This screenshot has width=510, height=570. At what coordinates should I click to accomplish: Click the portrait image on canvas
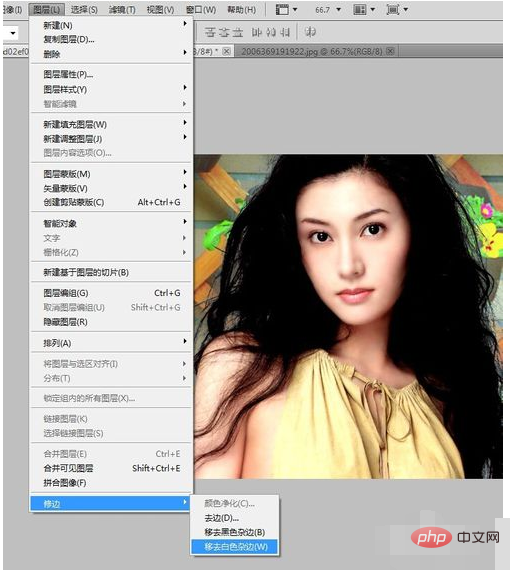[x=348, y=316]
